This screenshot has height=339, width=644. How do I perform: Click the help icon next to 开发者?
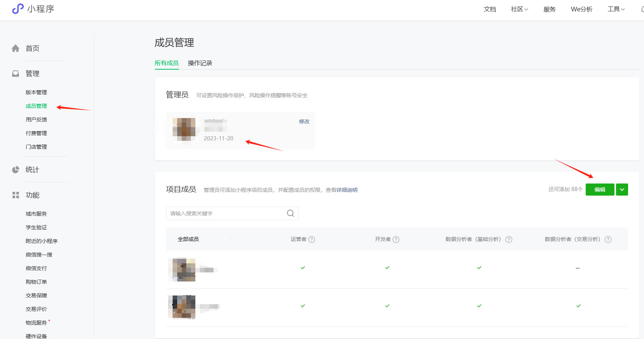pyautogui.click(x=396, y=239)
